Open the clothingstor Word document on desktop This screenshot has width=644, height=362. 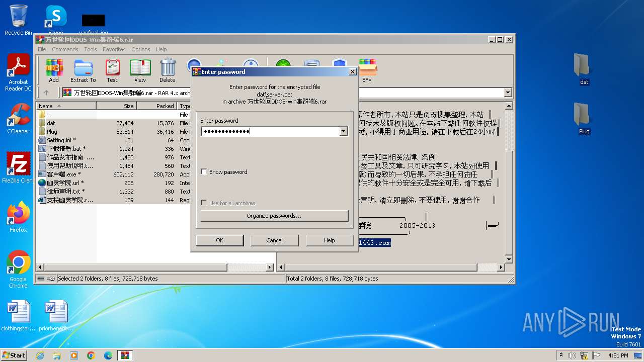click(18, 316)
